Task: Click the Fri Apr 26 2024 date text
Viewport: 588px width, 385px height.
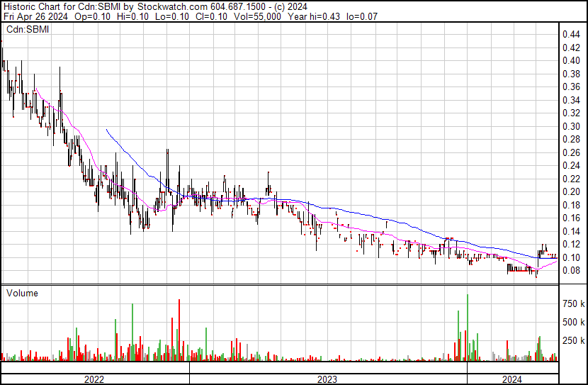Action: [x=30, y=16]
